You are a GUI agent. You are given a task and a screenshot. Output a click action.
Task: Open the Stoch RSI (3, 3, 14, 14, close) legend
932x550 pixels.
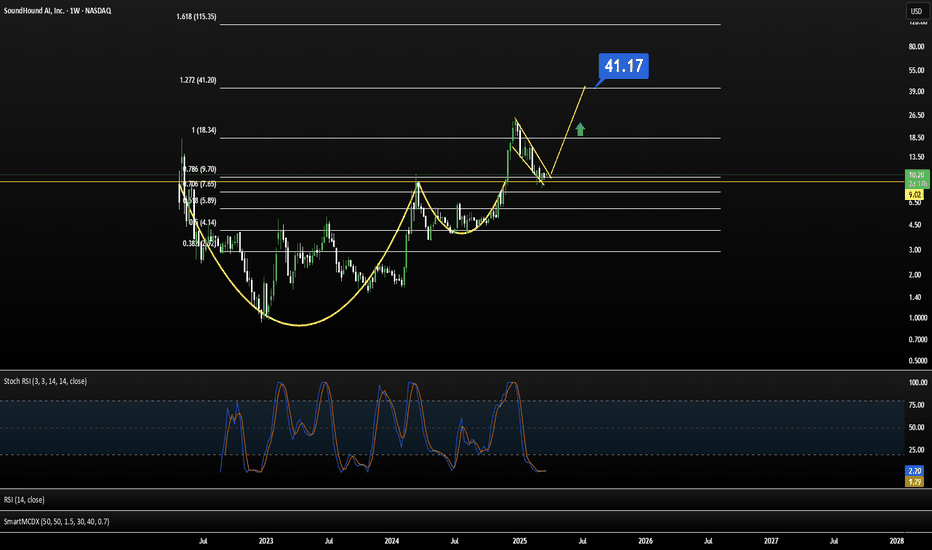click(x=45, y=381)
